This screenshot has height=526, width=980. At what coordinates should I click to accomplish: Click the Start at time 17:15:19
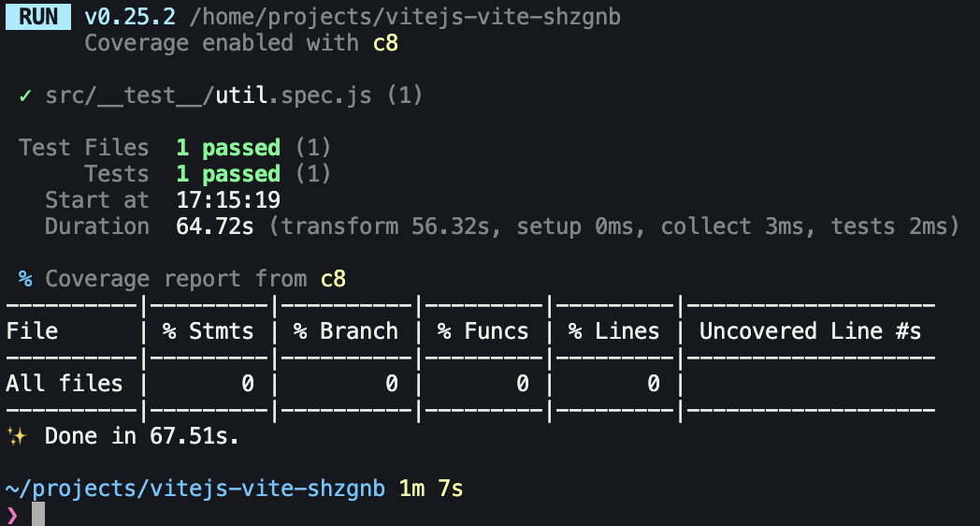228,200
